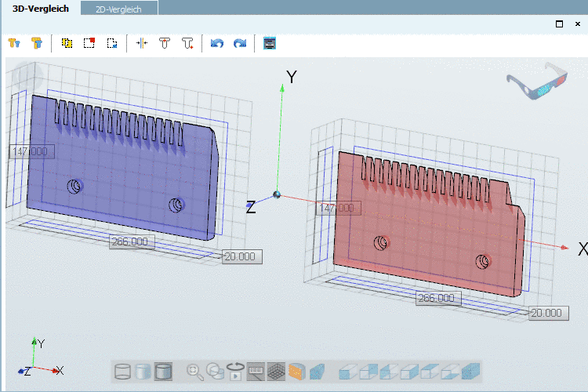Screen dimensions: 588x392
Task: Toggle the 3D grid display icon
Action: tap(276, 372)
